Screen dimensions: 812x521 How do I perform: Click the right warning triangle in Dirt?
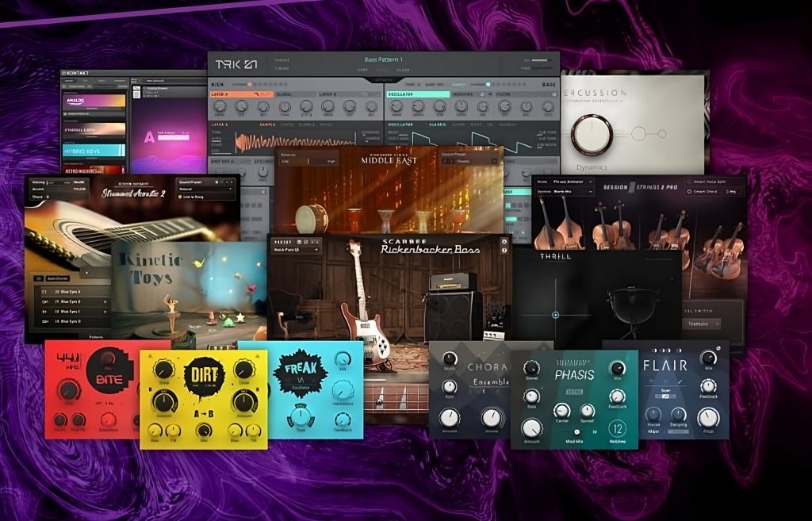coord(257,355)
